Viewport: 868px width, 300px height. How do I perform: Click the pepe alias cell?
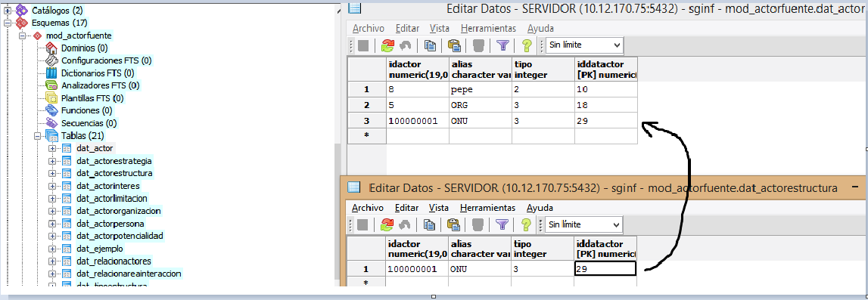tap(481, 89)
